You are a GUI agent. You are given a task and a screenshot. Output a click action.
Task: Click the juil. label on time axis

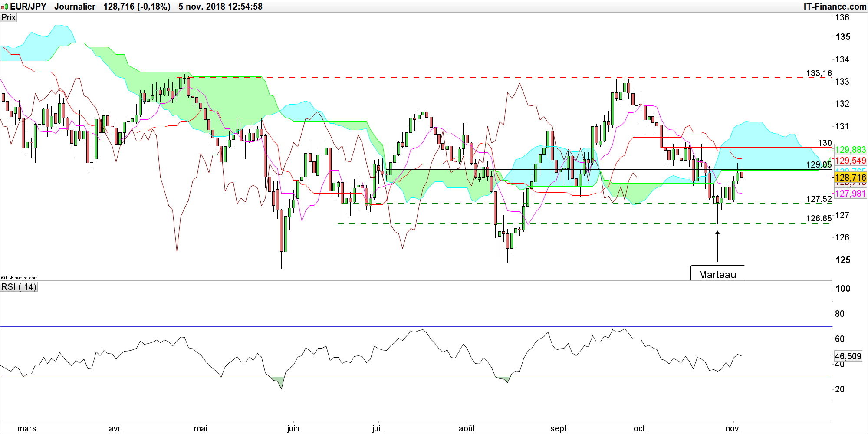pyautogui.click(x=378, y=428)
